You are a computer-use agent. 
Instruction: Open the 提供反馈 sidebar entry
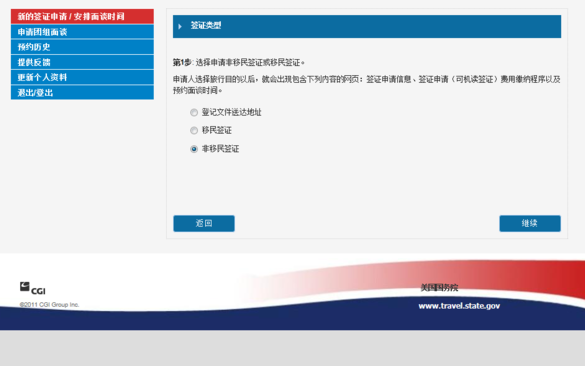click(82, 62)
